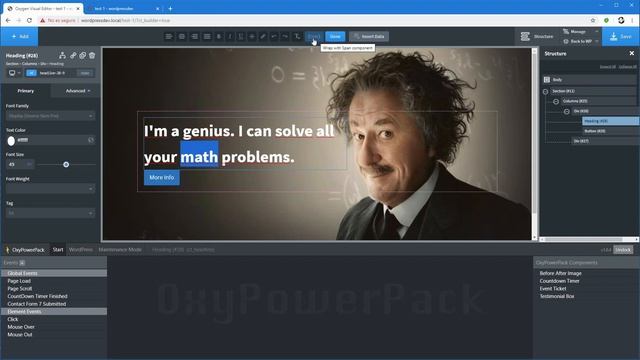Screen dimensions: 640x360
Task: Open the Back to WP dropdown
Action: [580, 41]
